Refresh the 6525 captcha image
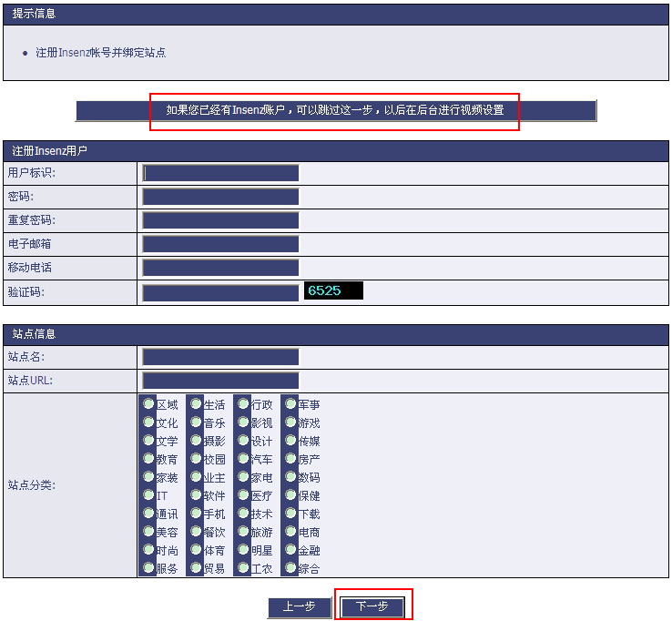Viewport: 672px width, 621px height. click(333, 290)
